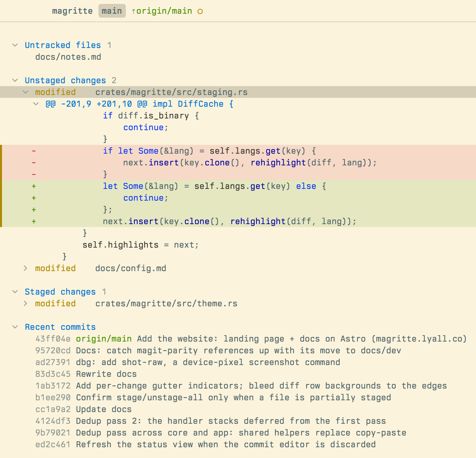476x458 pixels.
Task: Select removed line 'if let Some(&lang)'
Action: 238,151
